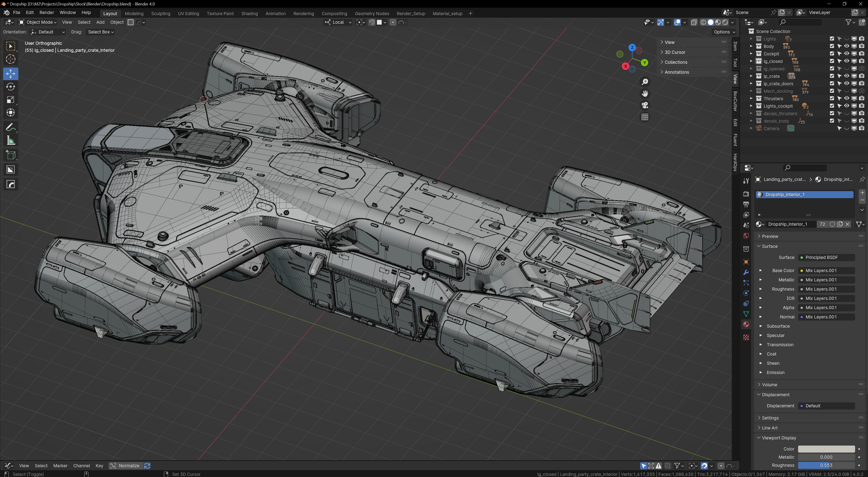Activate the 3D Cursor tool
The width and height of the screenshot is (868, 477).
[x=10, y=59]
